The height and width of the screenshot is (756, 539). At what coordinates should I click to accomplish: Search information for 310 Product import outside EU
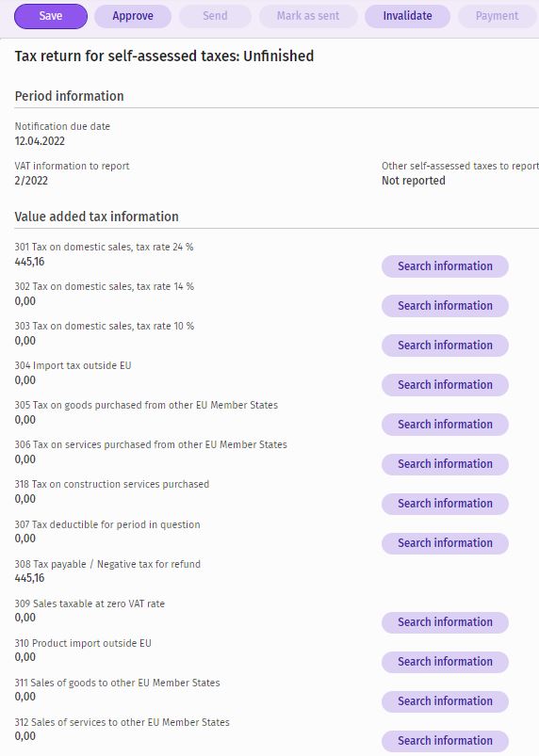(x=445, y=662)
